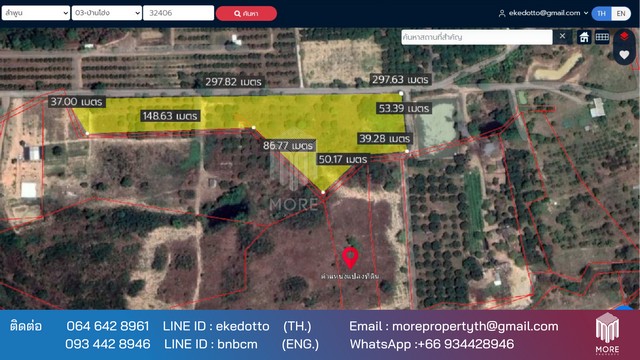640x360 pixels.
Task: Click the landmark search input field
Action: [477, 37]
